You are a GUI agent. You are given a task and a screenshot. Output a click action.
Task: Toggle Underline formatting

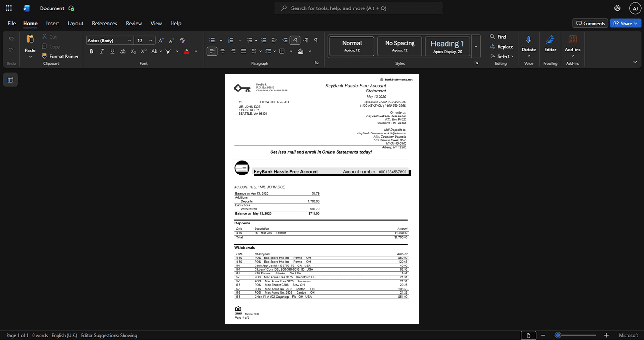click(112, 51)
